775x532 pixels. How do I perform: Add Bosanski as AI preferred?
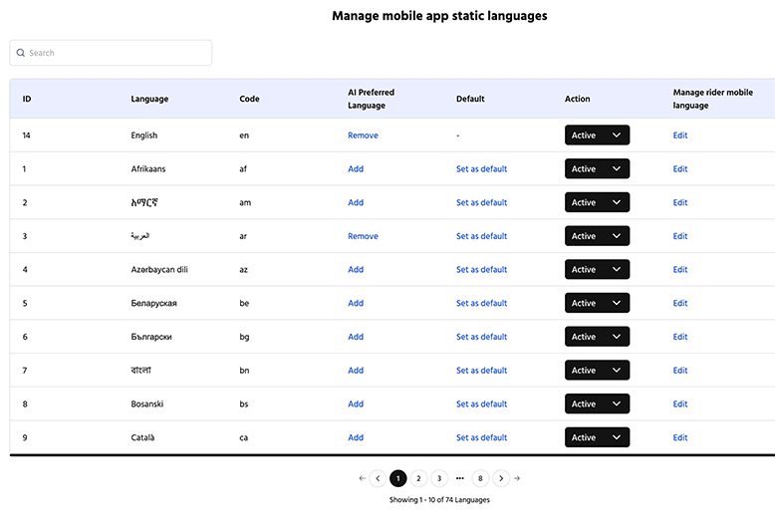pos(356,403)
